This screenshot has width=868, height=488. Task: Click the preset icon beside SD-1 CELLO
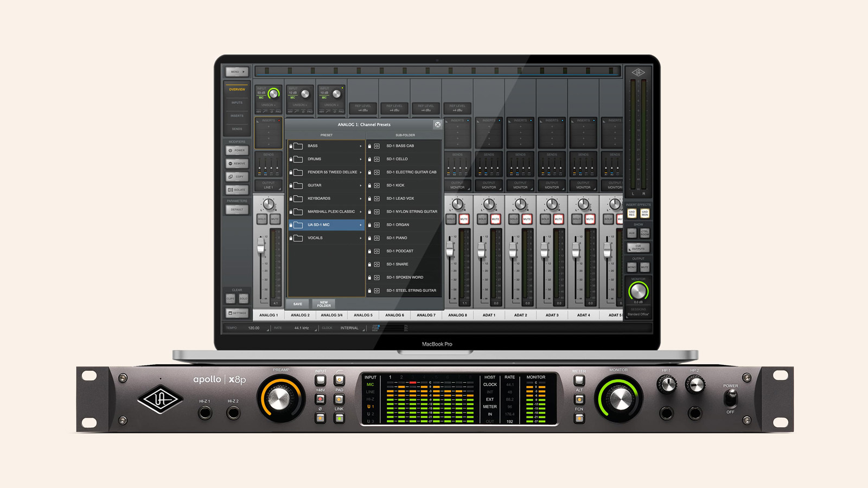pos(377,159)
